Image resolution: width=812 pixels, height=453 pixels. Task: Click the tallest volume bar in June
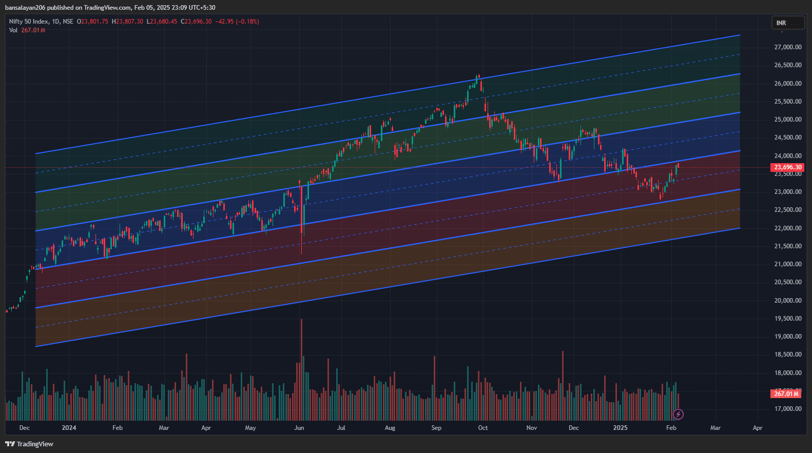point(301,370)
